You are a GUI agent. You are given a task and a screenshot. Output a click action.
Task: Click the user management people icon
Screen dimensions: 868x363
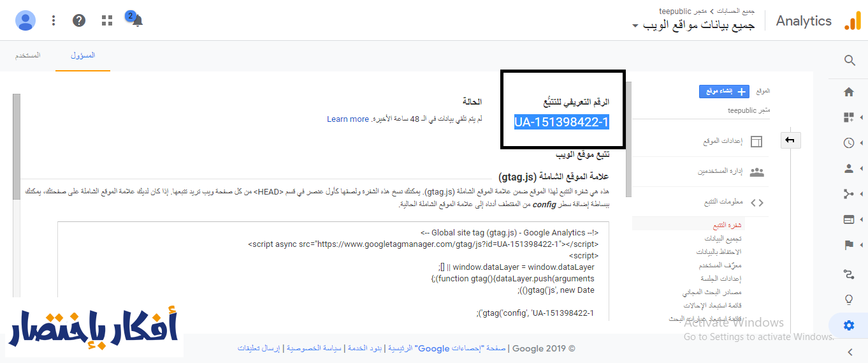[x=756, y=172]
